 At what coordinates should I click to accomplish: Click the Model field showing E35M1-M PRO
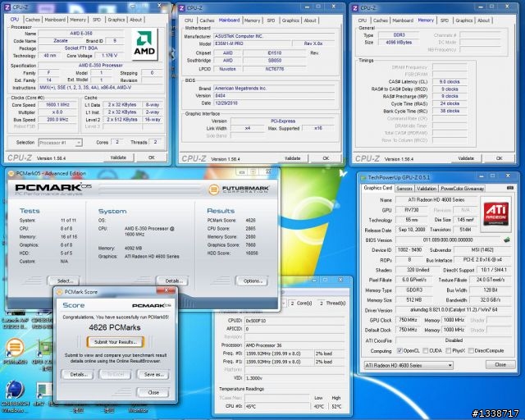[x=253, y=43]
